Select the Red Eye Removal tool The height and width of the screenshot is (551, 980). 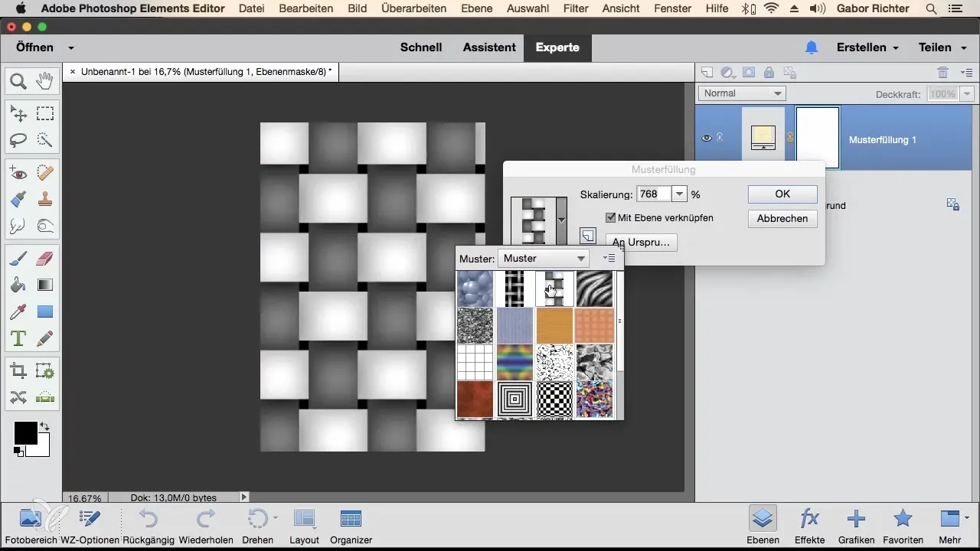click(18, 174)
